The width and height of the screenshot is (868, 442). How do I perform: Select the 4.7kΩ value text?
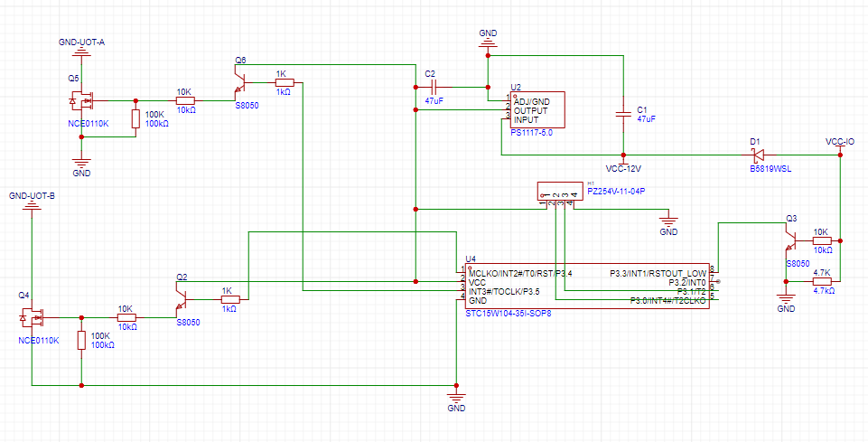coord(823,290)
